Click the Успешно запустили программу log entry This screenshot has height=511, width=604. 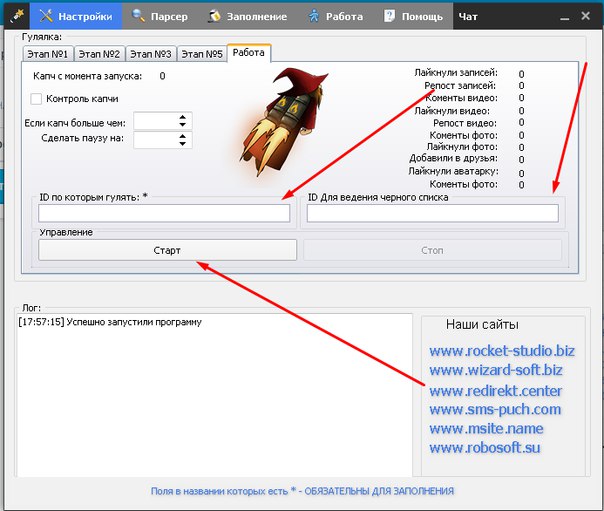click(x=110, y=322)
